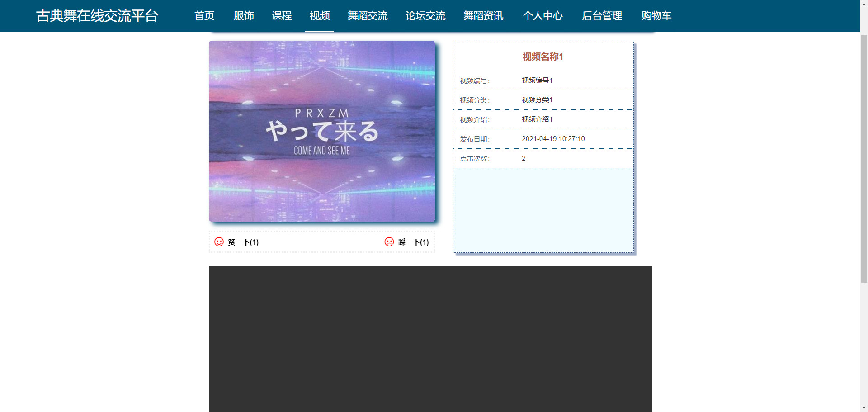The height and width of the screenshot is (412, 868).
Task: Go to 个人中心
Action: 542,16
